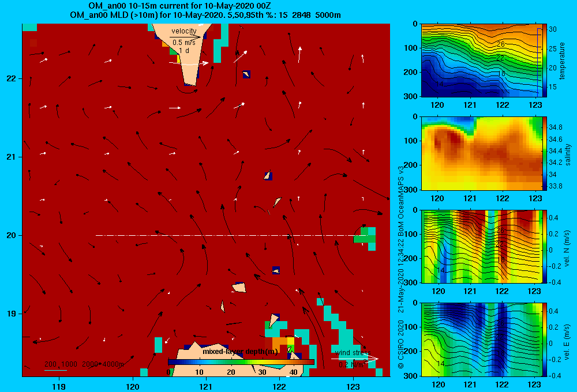Click longitude label '119' under the main map
Screen dimensions: 577x392
point(59,386)
